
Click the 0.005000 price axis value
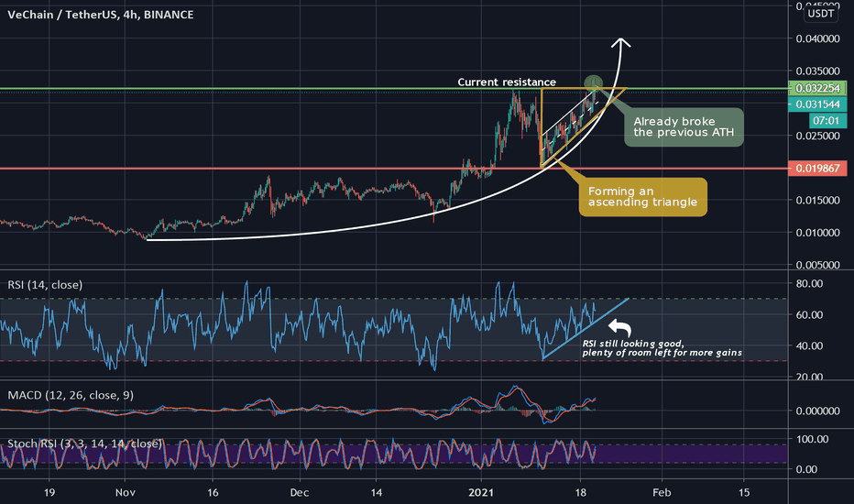[x=817, y=266]
